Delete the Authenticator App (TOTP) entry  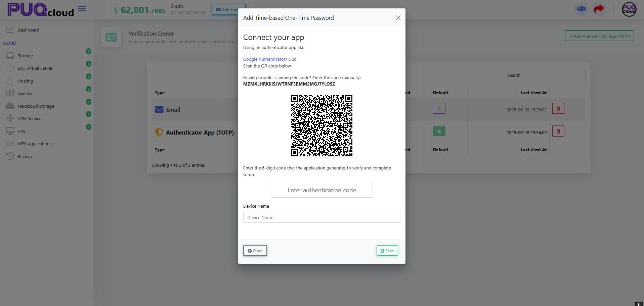pyautogui.click(x=558, y=131)
